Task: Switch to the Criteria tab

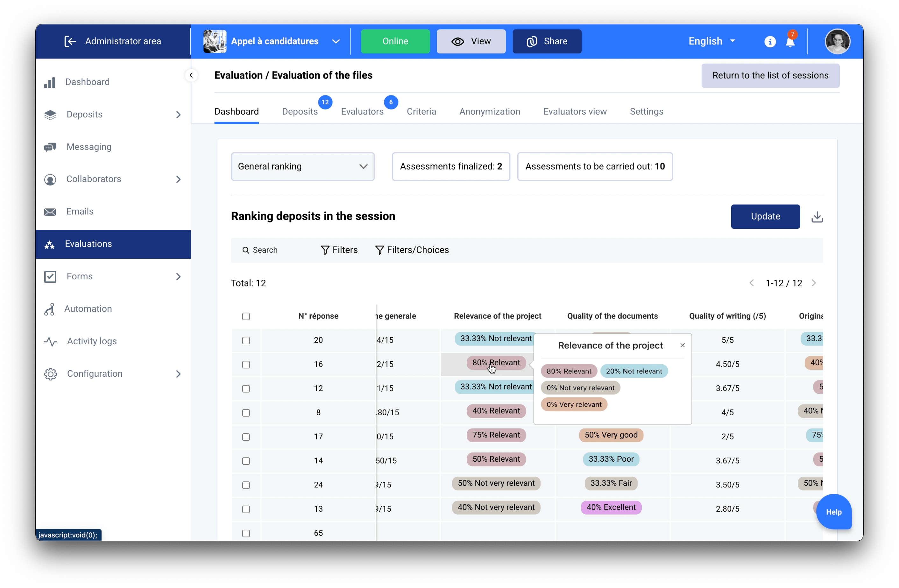Action: pyautogui.click(x=421, y=111)
